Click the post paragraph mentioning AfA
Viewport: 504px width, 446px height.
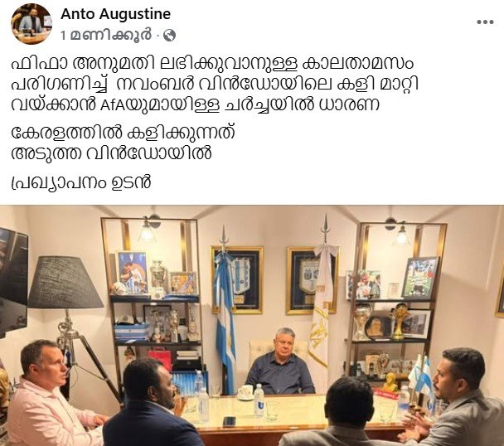215,85
